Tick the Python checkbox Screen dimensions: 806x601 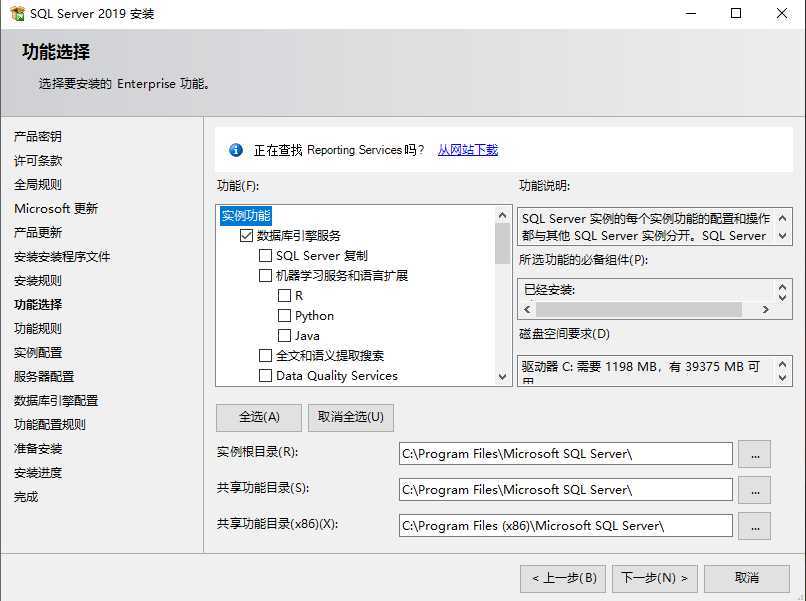284,316
